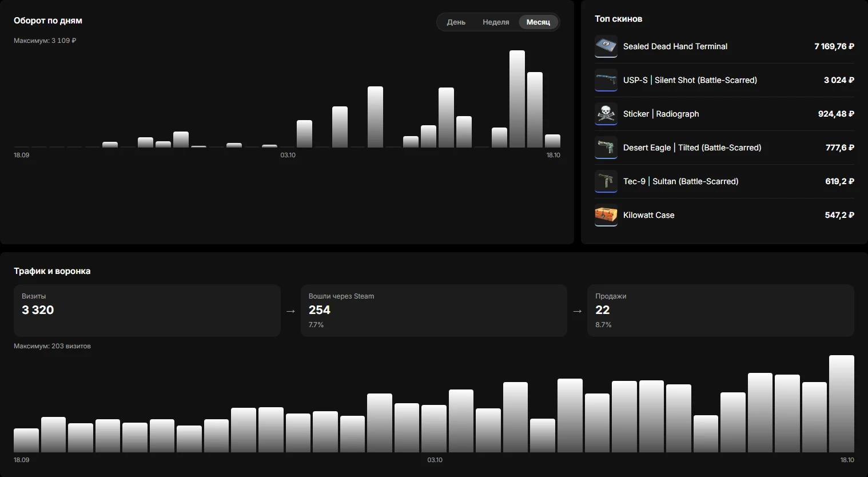
Task: Click Топ скинов heading
Action: (618, 19)
